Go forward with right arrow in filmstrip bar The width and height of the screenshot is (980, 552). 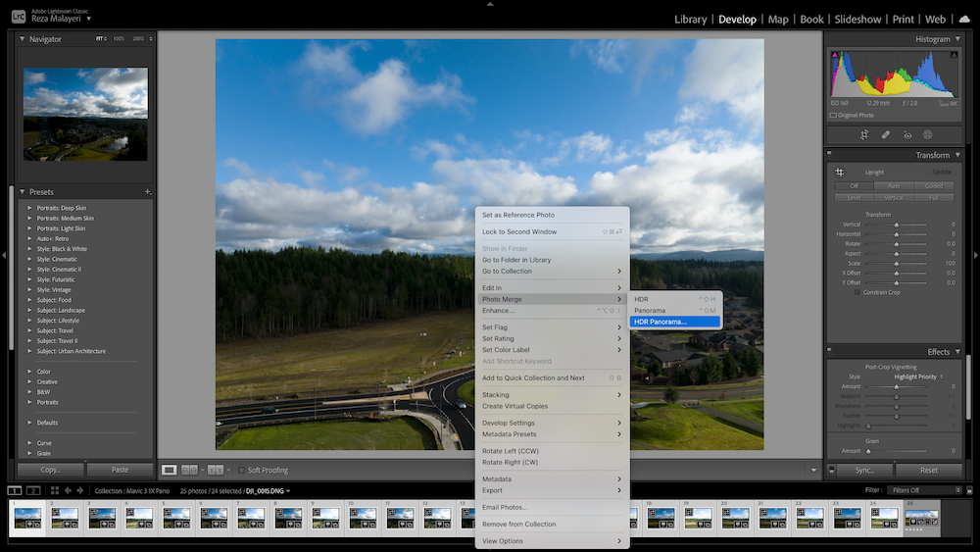click(x=80, y=491)
